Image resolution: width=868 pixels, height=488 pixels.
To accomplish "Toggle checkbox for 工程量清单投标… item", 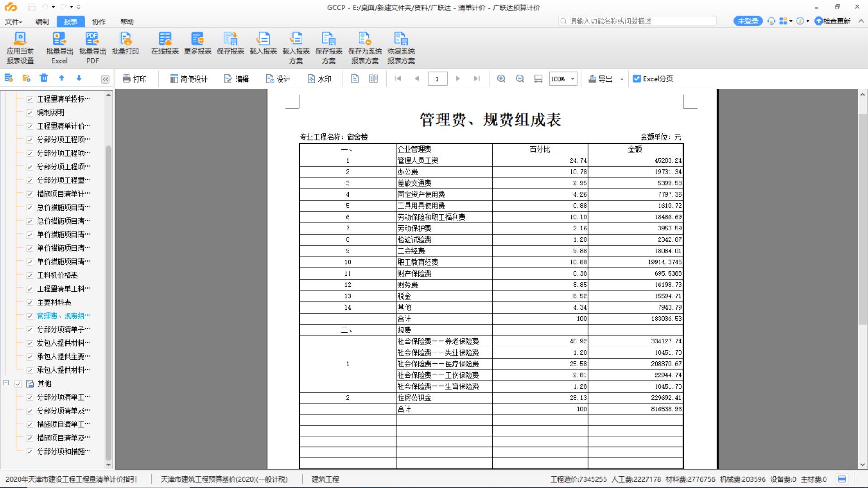I will pos(30,99).
